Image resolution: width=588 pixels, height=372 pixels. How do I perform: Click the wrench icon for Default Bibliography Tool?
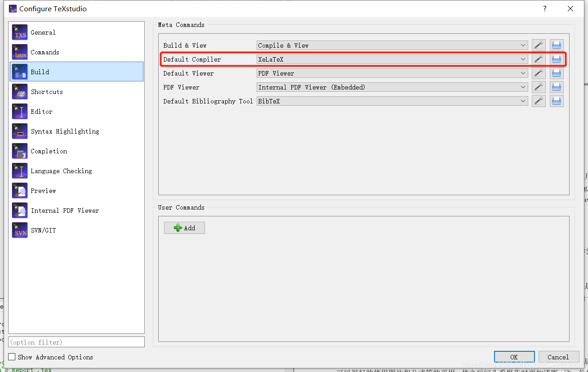[x=539, y=101]
